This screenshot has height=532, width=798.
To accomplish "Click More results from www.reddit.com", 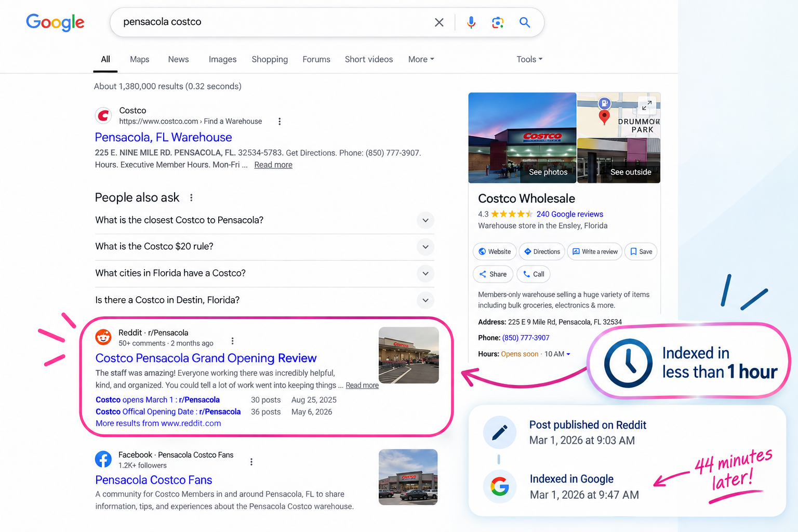I will pos(158,423).
